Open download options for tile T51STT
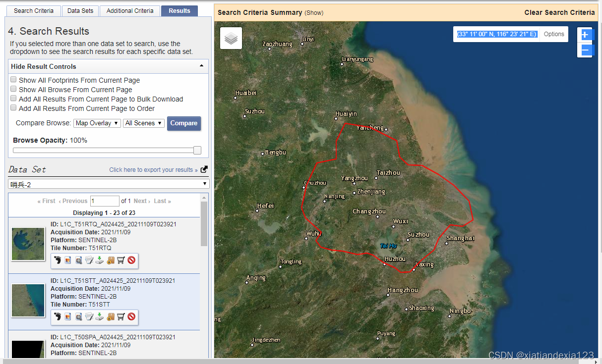The height and width of the screenshot is (364, 602). [100, 316]
